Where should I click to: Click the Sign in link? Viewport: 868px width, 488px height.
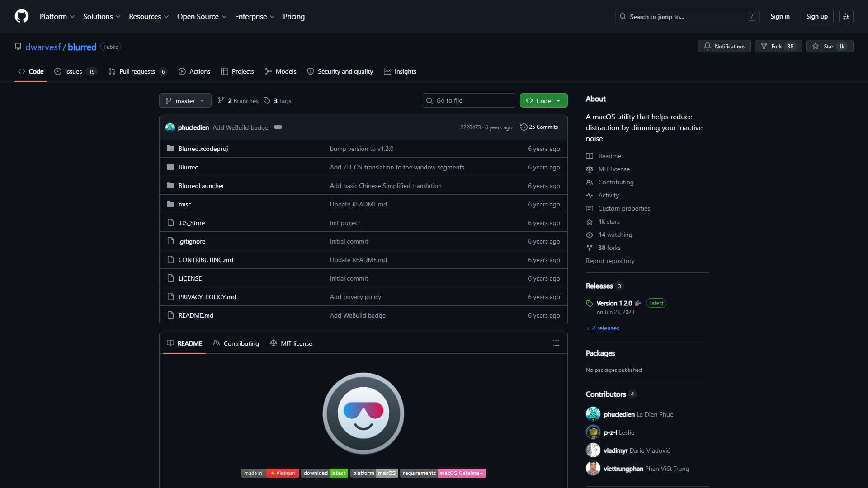(x=780, y=16)
